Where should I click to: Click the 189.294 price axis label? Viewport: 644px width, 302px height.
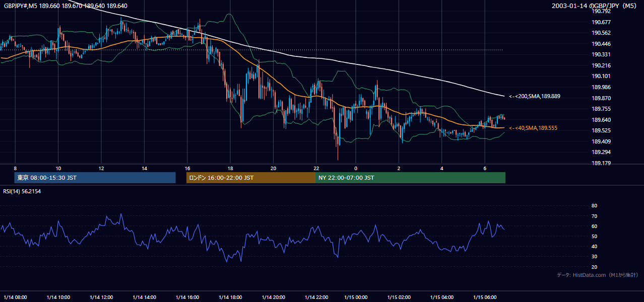601,152
